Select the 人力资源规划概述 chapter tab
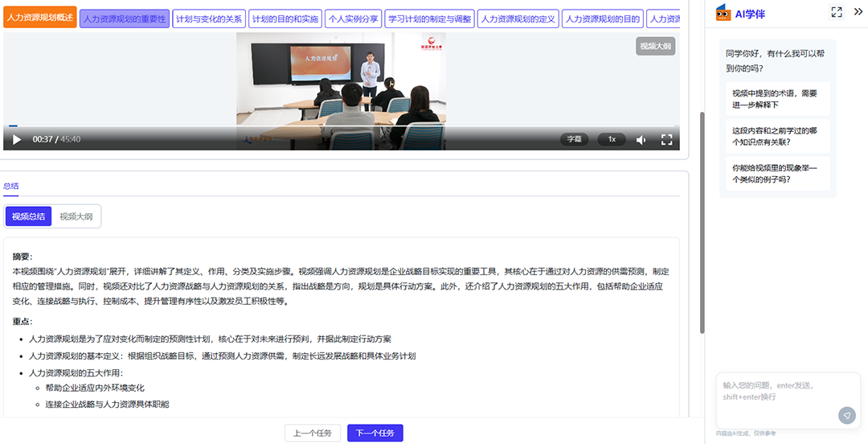Image resolution: width=868 pixels, height=444 pixels. click(40, 17)
